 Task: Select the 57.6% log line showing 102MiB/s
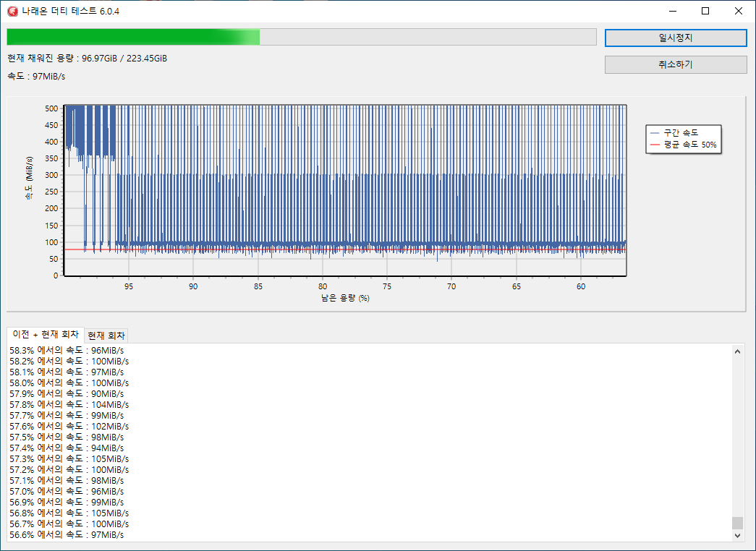click(69, 426)
